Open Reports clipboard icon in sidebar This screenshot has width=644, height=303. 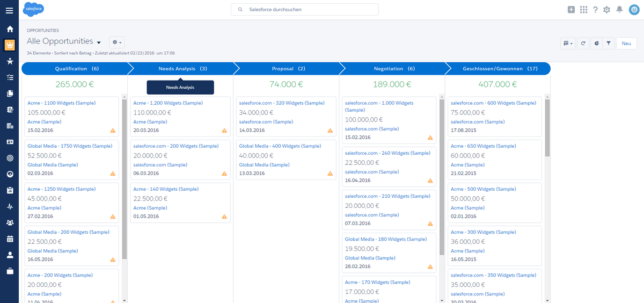tap(10, 190)
